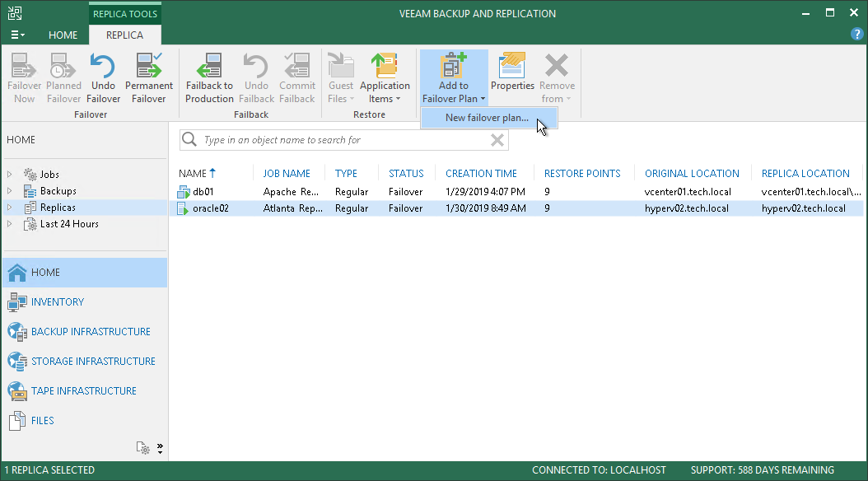Open the TAPE INFRASTRUCTURE view
Image resolution: width=868 pixels, height=481 pixels.
tap(85, 390)
